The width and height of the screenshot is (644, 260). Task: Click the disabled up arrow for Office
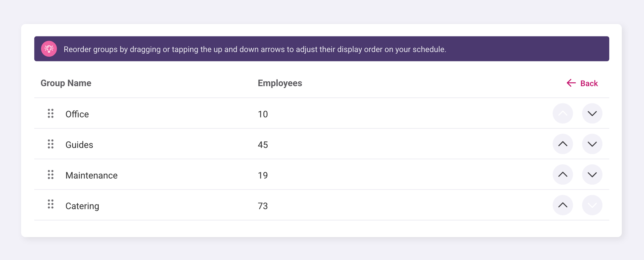click(563, 114)
